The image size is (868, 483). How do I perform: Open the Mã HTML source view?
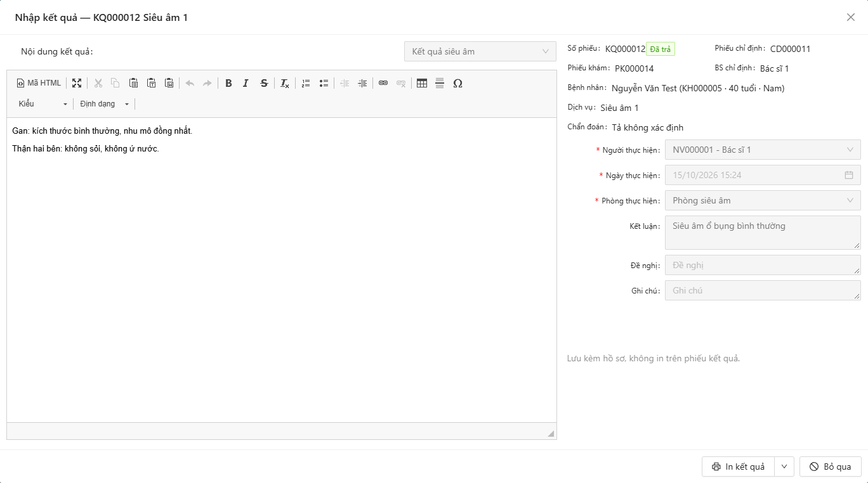(39, 83)
